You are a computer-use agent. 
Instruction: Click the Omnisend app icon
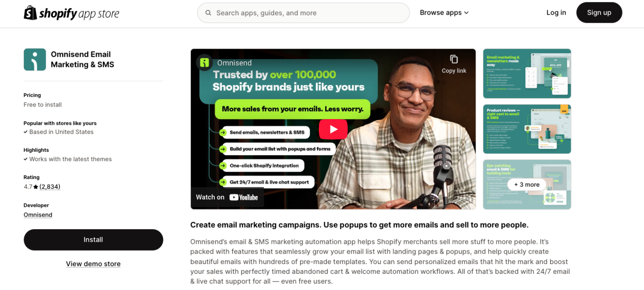(35, 60)
